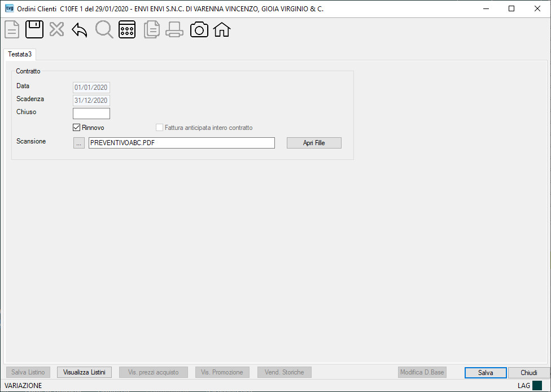The width and height of the screenshot is (551, 392).
Task: Open the calendar grid toolbar icon
Action: (x=127, y=29)
